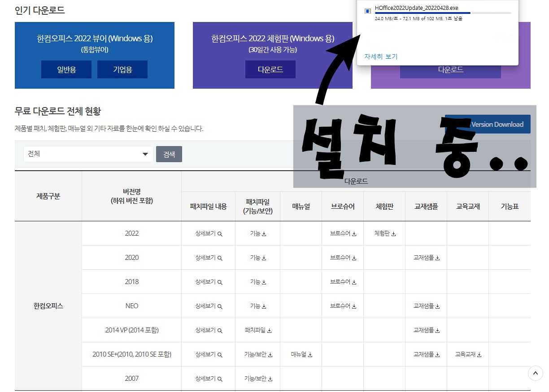Click the 검색 search button
The width and height of the screenshot is (549, 392).
(169, 154)
